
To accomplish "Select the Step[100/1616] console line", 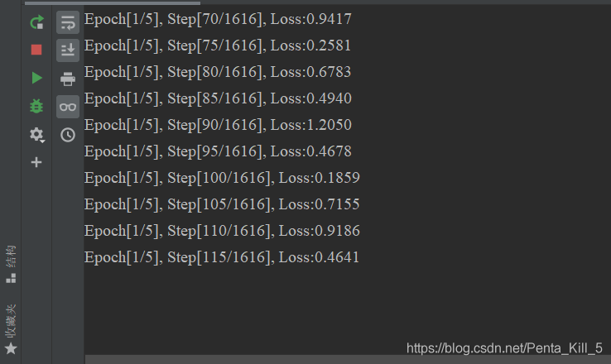I will (222, 178).
